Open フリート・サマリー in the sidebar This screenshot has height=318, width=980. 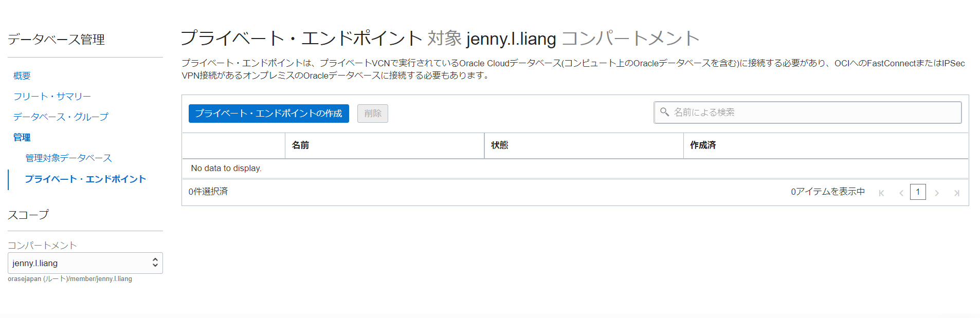coord(52,97)
